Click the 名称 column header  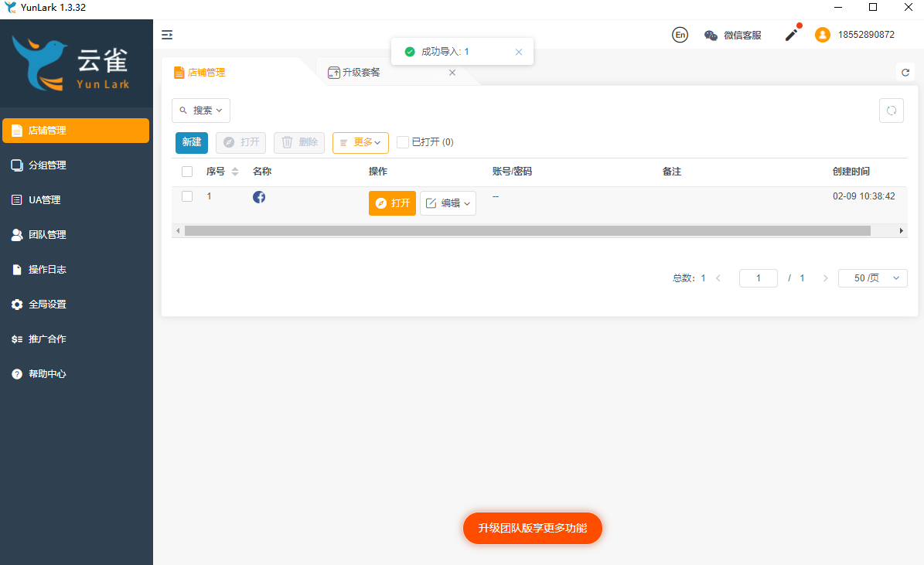tap(262, 172)
